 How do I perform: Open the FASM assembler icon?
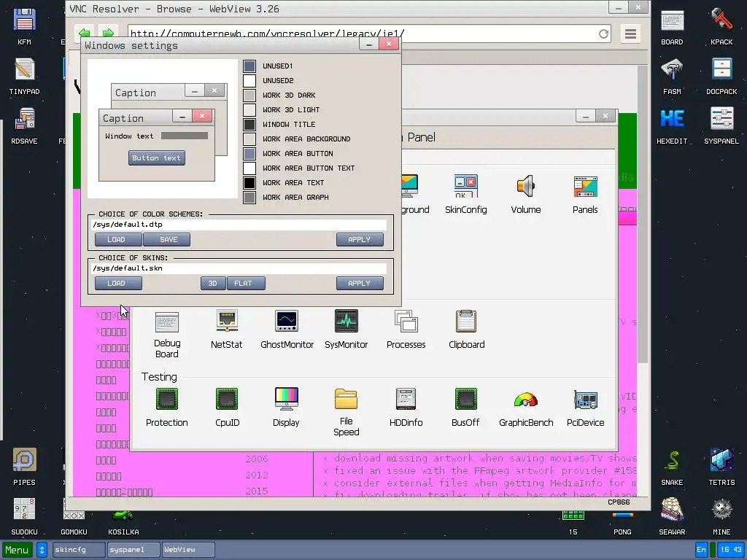672,76
